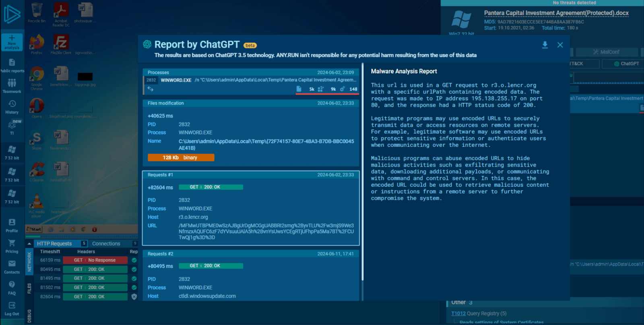
Task: Click the Acrobat Reader DC desktop icon
Action: tap(61, 14)
